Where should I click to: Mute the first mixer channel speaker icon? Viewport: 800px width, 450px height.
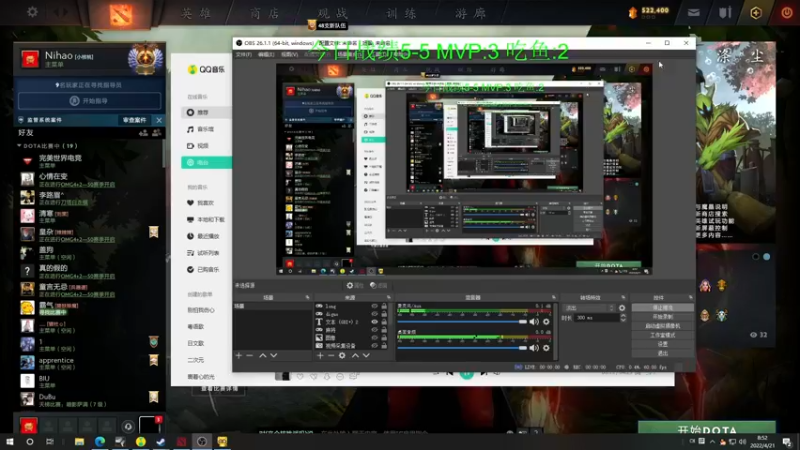534,322
